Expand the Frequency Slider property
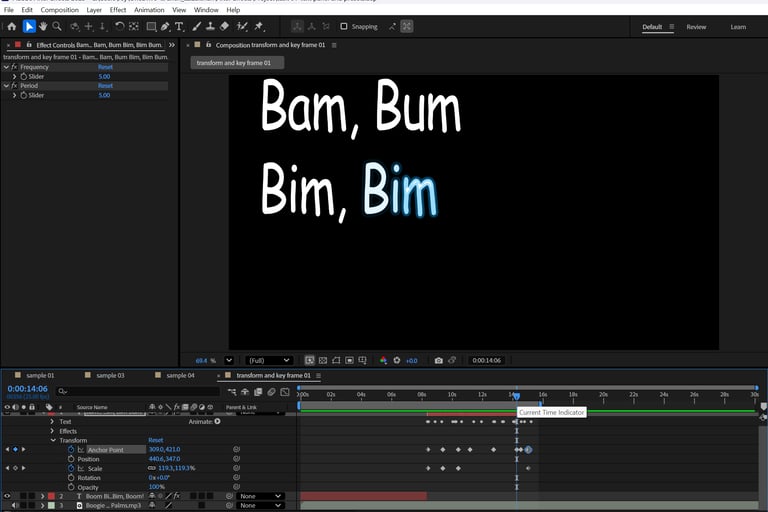This screenshot has height=512, width=768. (x=14, y=76)
